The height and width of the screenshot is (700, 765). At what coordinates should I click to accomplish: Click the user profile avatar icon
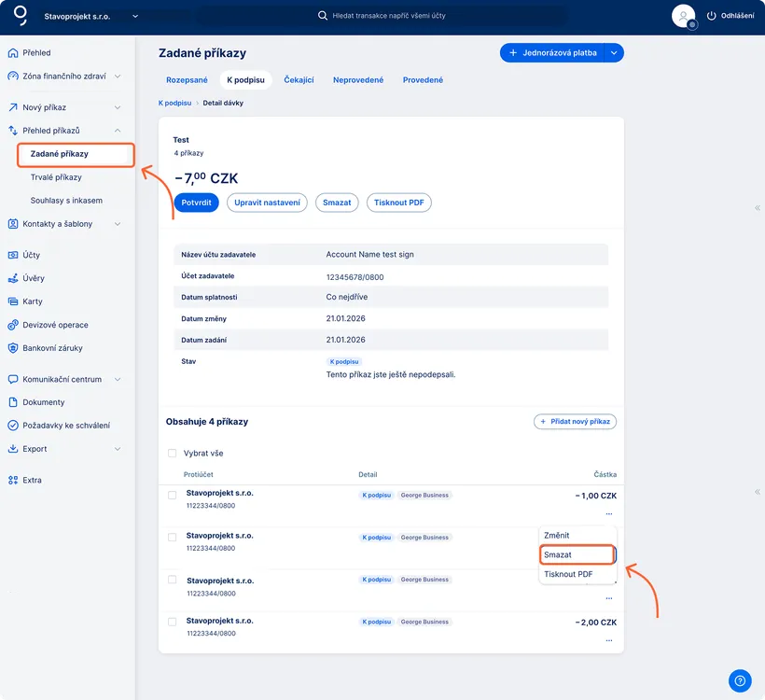click(684, 16)
